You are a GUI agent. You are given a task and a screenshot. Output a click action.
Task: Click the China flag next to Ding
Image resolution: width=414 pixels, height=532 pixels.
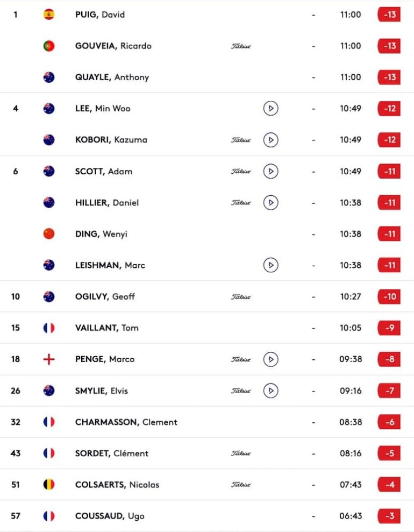pyautogui.click(x=49, y=234)
